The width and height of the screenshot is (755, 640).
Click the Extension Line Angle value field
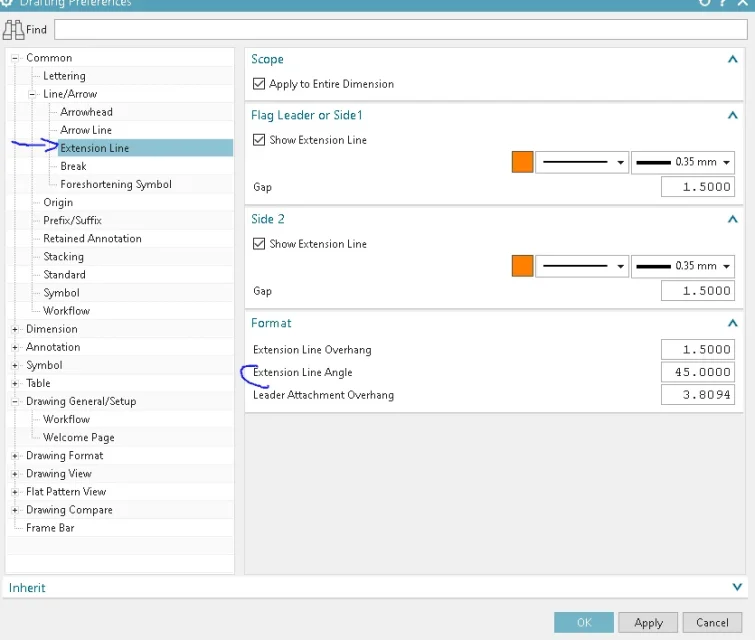click(697, 372)
